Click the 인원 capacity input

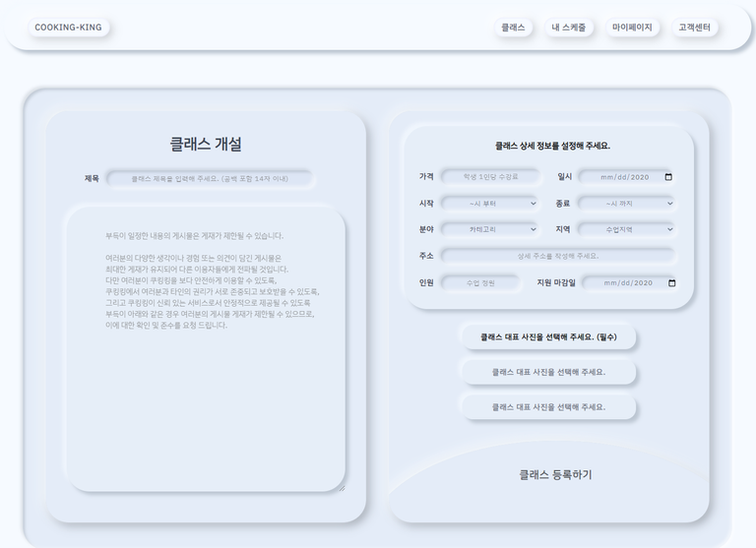click(x=480, y=283)
